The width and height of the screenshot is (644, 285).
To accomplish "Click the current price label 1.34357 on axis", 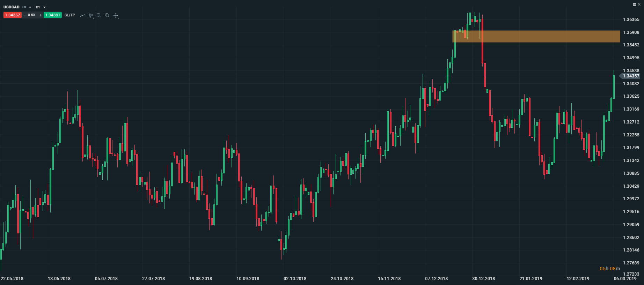I will pyautogui.click(x=631, y=76).
